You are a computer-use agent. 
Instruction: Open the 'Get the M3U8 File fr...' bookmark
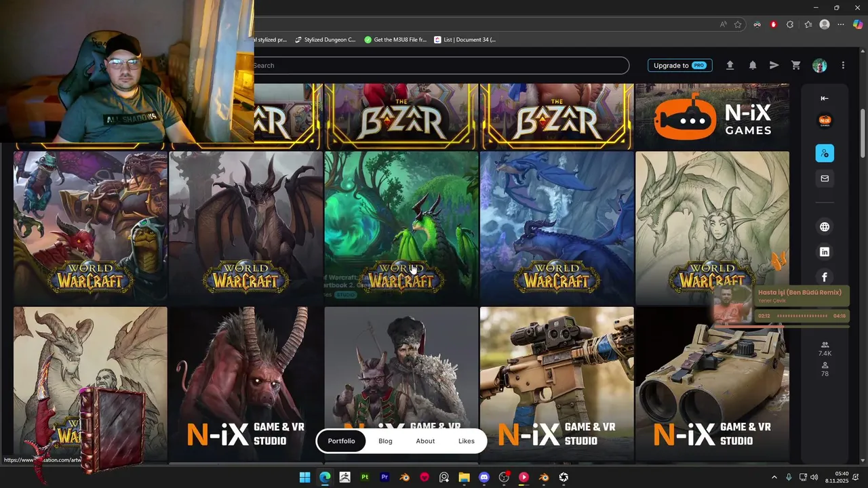pos(395,40)
